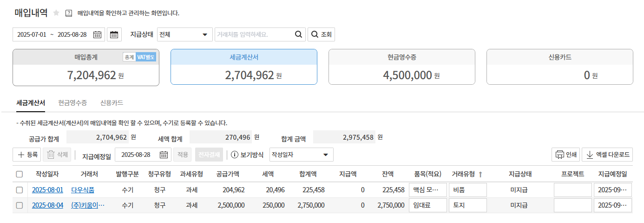Viewport: 644px width, 223px height.
Task: Check the row checkbox for 다우식품
Action: 20,190
